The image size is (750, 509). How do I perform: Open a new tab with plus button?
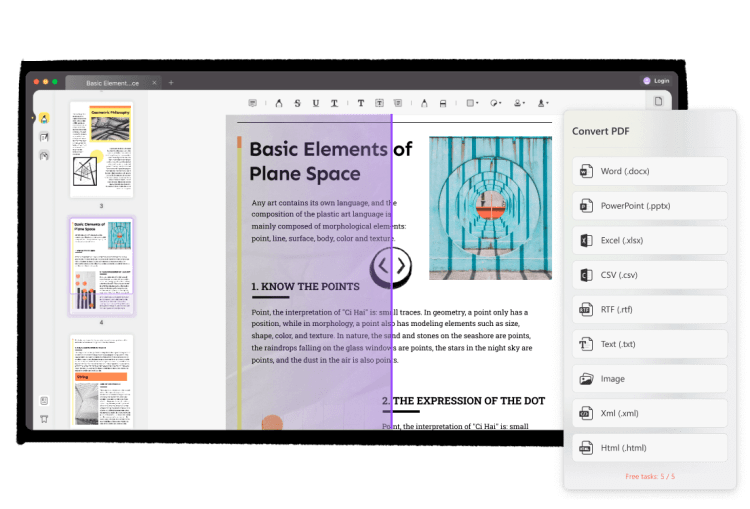171,83
